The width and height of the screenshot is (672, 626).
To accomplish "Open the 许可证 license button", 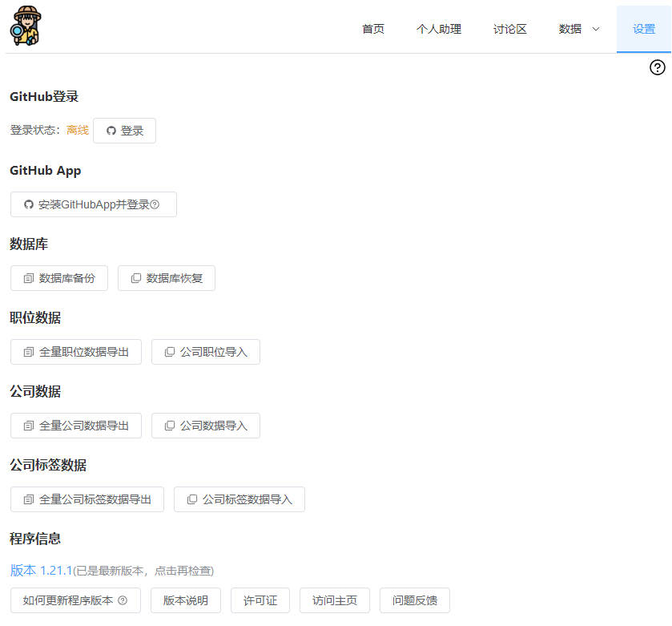I will pyautogui.click(x=260, y=600).
